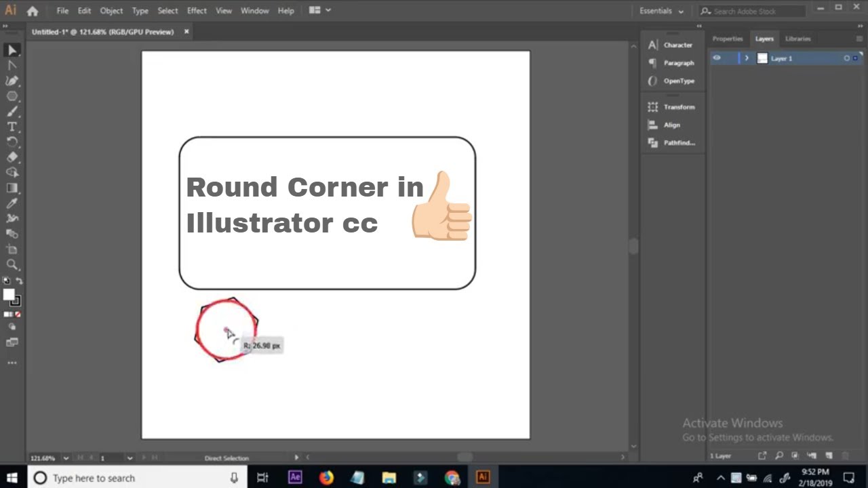Click the horizontal canvas scrollbar
This screenshot has width=868, height=488.
pyautogui.click(x=465, y=457)
